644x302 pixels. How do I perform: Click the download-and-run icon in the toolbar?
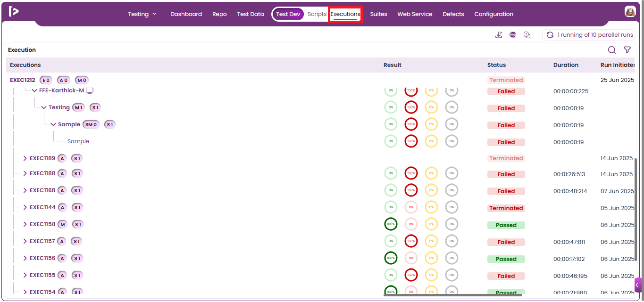(499, 35)
